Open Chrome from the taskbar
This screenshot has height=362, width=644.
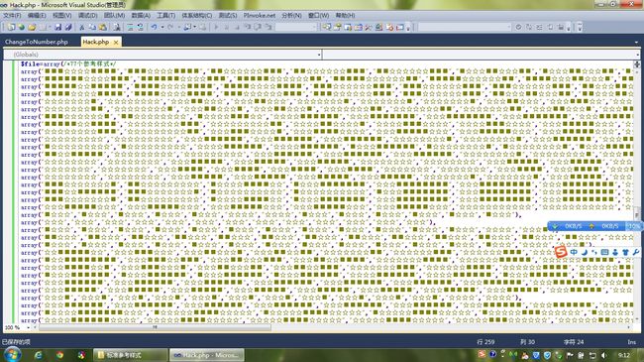coord(60,355)
